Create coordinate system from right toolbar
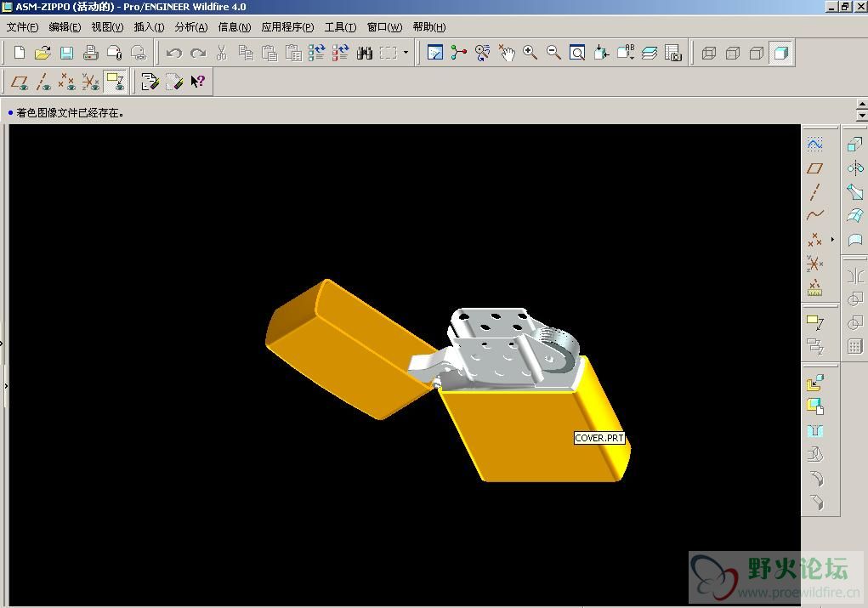This screenshot has width=868, height=608. click(814, 263)
